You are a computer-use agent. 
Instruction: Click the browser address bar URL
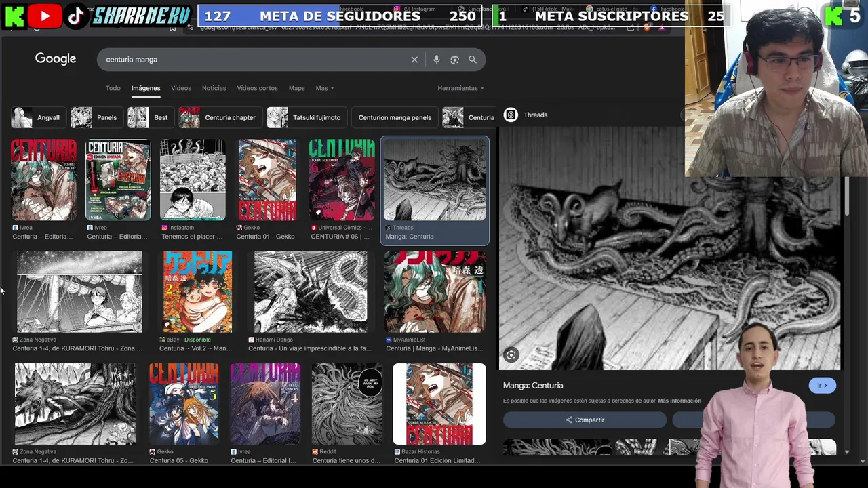point(407,27)
